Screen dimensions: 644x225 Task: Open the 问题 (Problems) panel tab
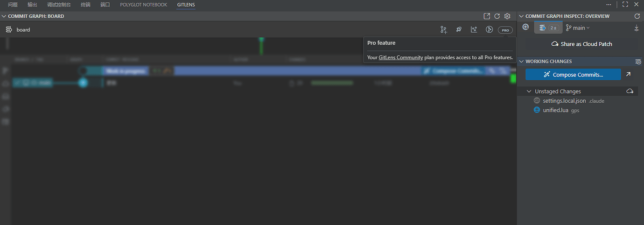tap(13, 5)
